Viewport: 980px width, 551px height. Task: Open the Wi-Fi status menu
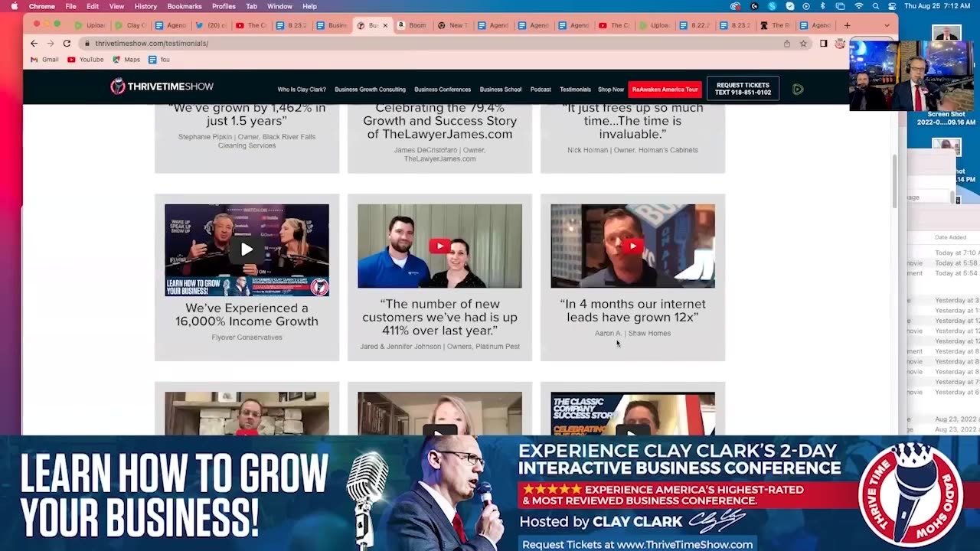pyautogui.click(x=858, y=6)
